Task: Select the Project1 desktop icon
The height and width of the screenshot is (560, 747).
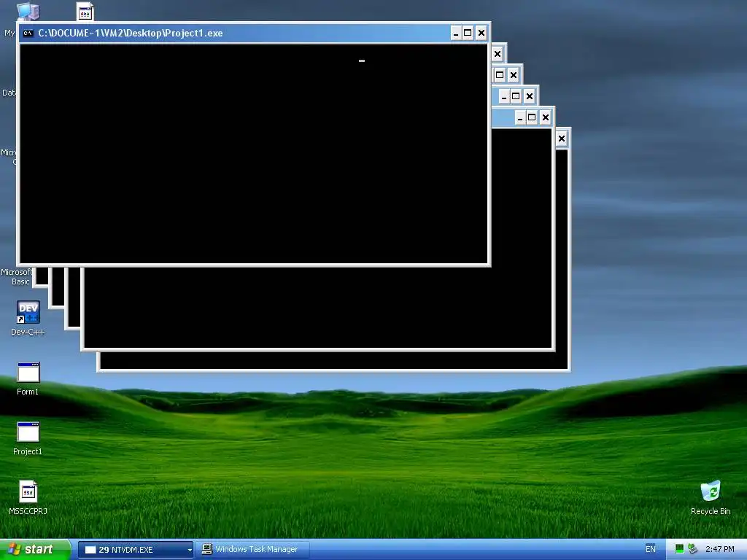Action: pos(28,438)
